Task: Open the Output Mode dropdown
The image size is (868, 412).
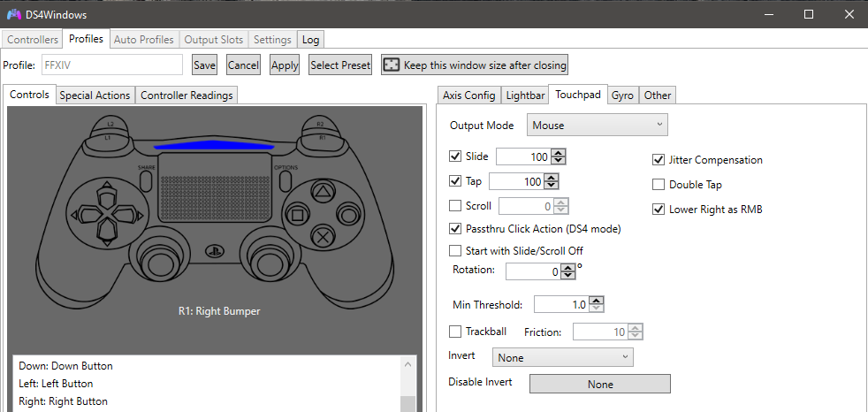Action: (598, 126)
